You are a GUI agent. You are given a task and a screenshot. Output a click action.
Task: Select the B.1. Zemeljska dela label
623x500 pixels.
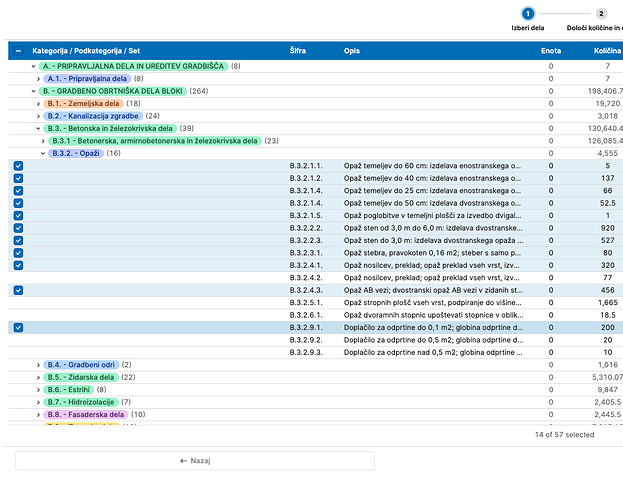coord(83,104)
